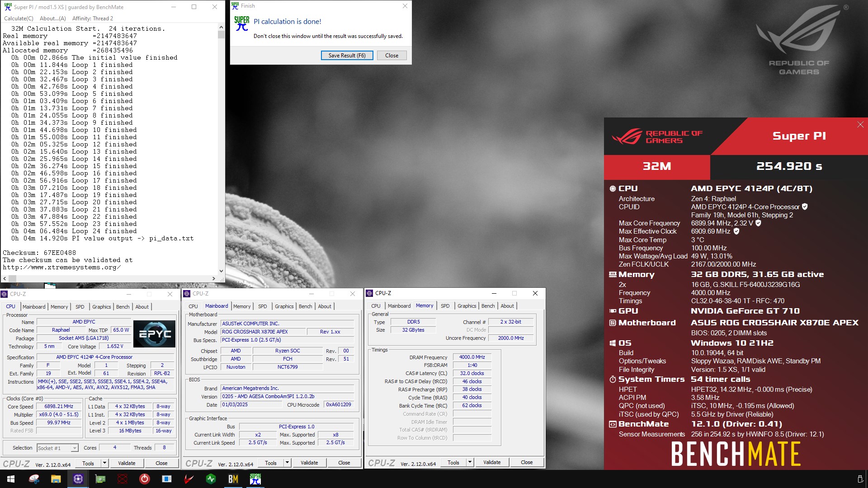Open the About tab in Memory CPU-Z window
Screen dimensions: 868x488
pyautogui.click(x=507, y=306)
